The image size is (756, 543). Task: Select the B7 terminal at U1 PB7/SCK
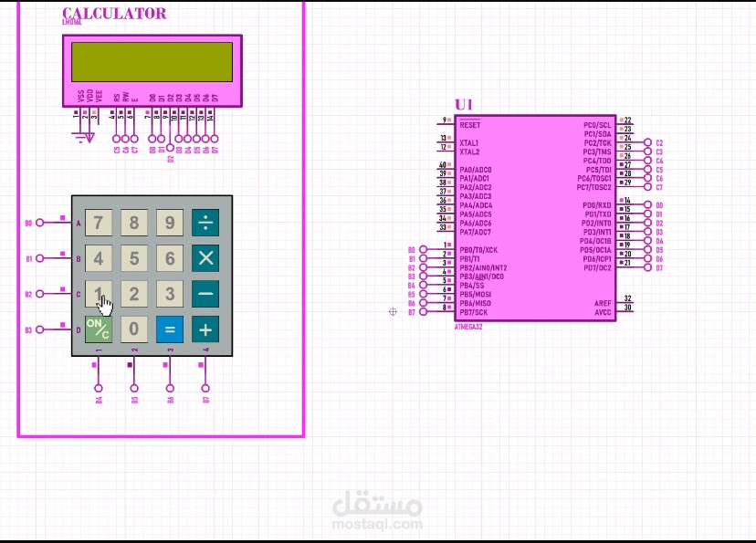tap(423, 312)
